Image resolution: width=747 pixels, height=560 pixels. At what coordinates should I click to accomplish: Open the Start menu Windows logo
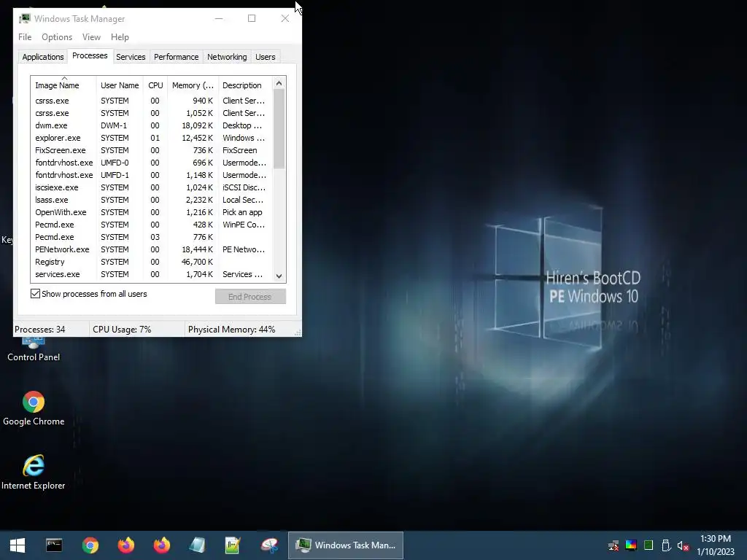[x=18, y=545]
